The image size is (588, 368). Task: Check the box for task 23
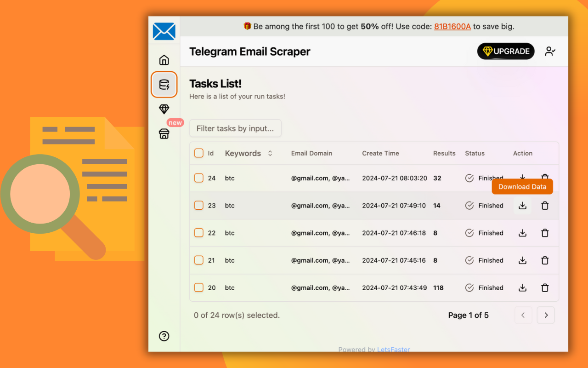click(x=198, y=206)
